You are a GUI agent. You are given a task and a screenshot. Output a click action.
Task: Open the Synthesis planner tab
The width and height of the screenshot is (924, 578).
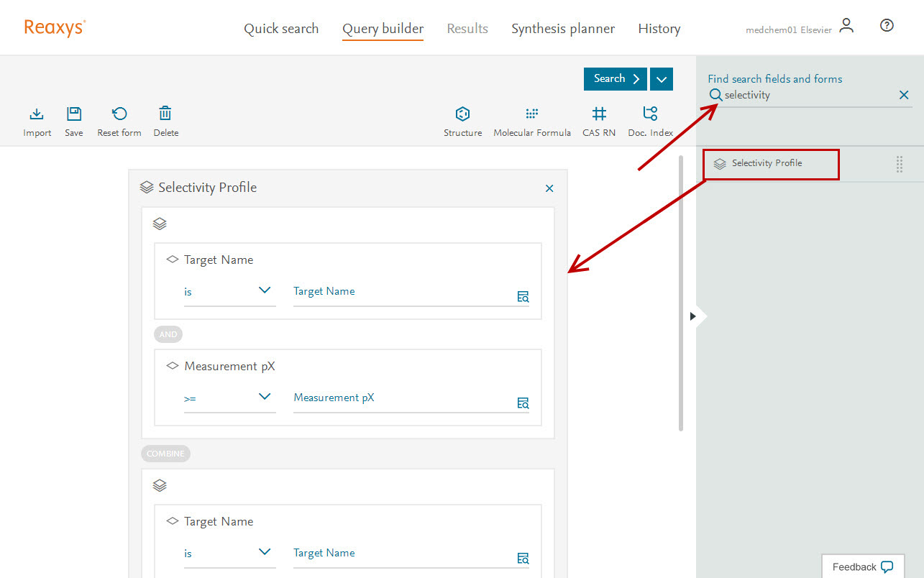point(562,29)
